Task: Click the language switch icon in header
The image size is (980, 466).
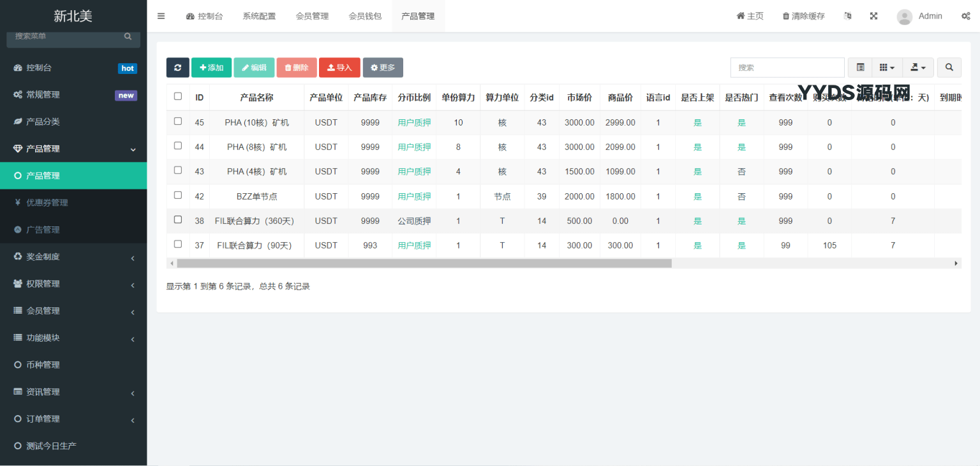Action: (x=847, y=16)
